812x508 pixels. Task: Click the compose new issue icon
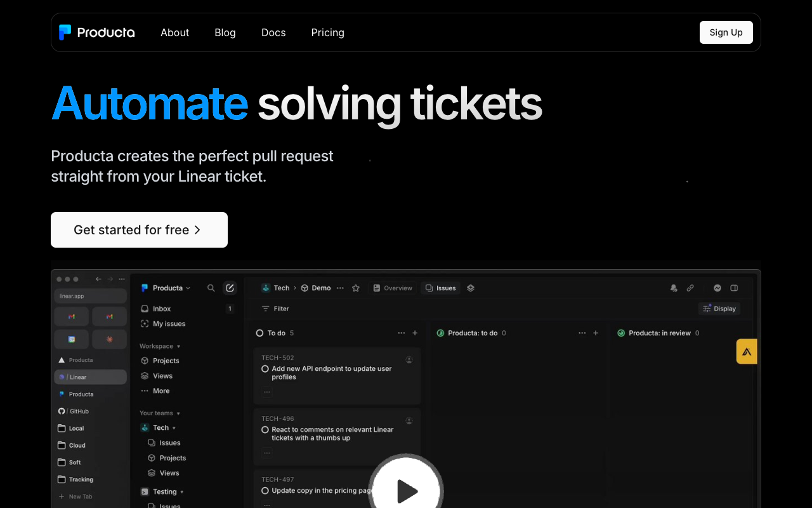230,288
